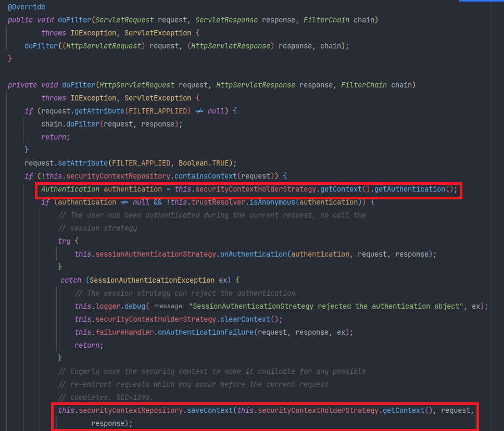Click HttpServletResponse type in private doFilter signature
Image resolution: width=504 pixels, height=431 pixels.
click(x=256, y=85)
